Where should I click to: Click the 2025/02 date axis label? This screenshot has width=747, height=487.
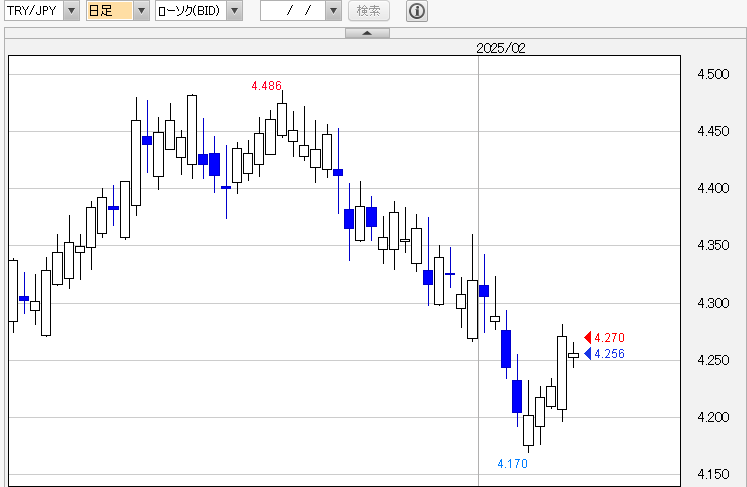click(501, 48)
